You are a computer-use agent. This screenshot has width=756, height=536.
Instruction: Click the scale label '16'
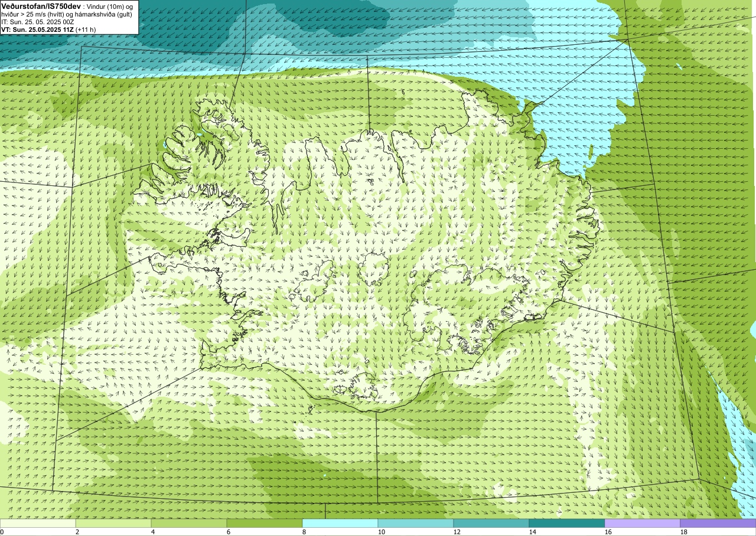pos(608,532)
